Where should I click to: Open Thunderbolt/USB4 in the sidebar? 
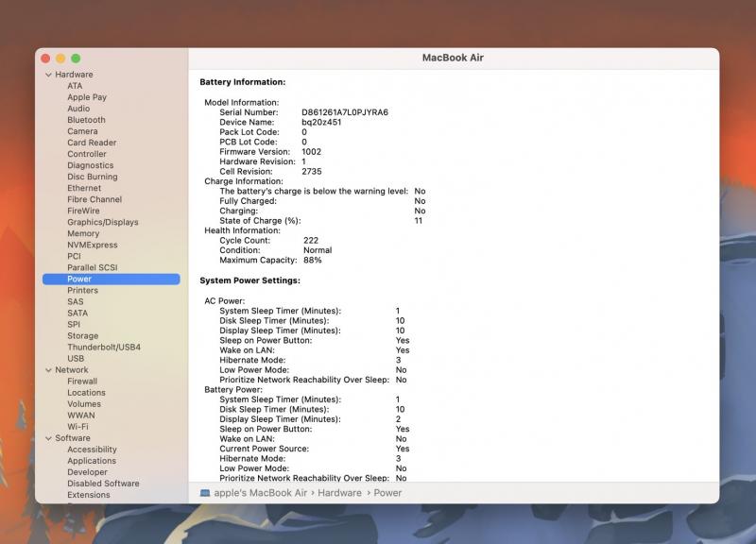coord(104,347)
